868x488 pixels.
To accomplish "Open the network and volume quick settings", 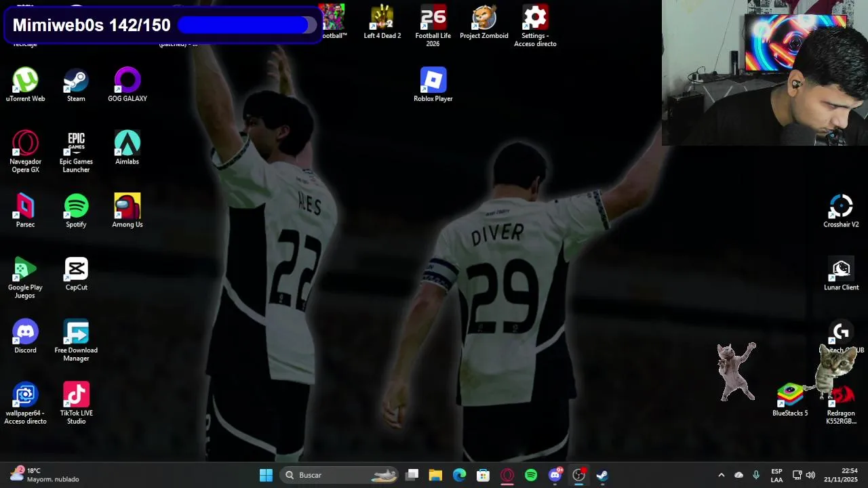I will [804, 475].
